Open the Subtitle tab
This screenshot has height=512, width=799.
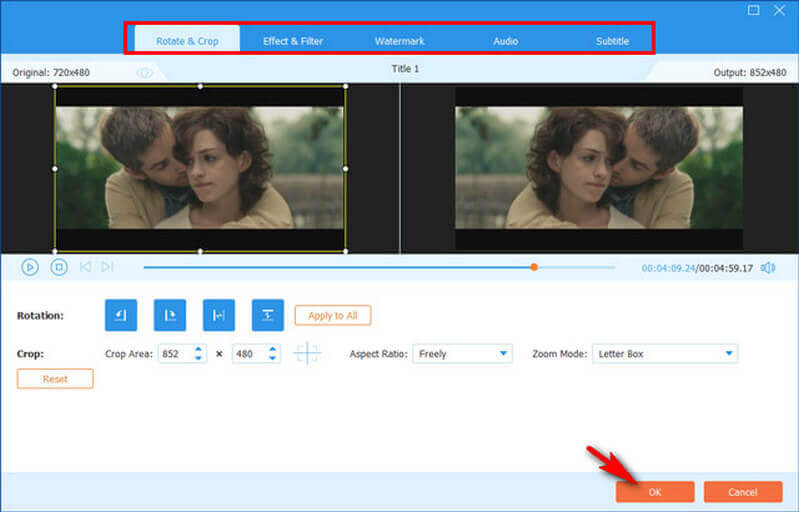tap(612, 41)
